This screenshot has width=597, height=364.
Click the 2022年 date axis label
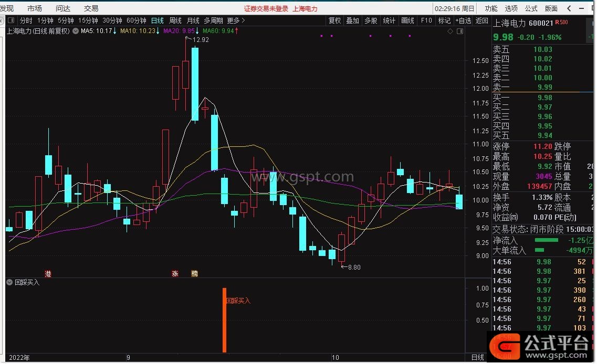click(x=19, y=358)
